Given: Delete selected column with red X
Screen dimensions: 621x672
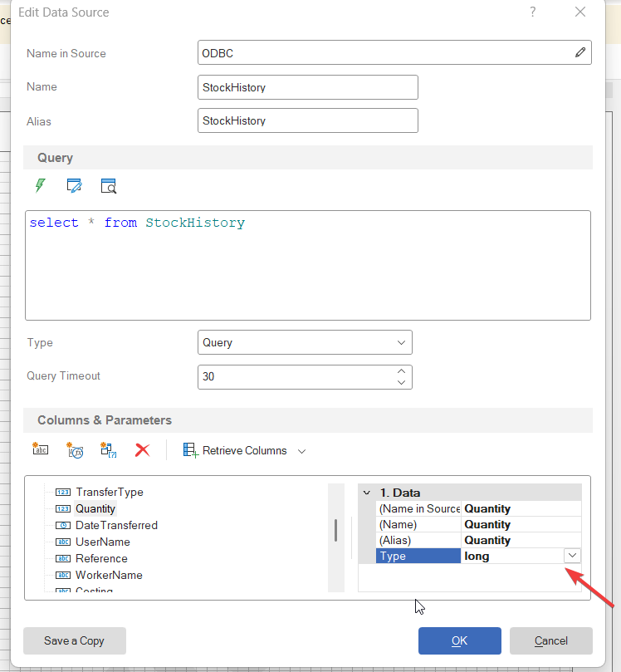Looking at the screenshot, I should point(142,450).
